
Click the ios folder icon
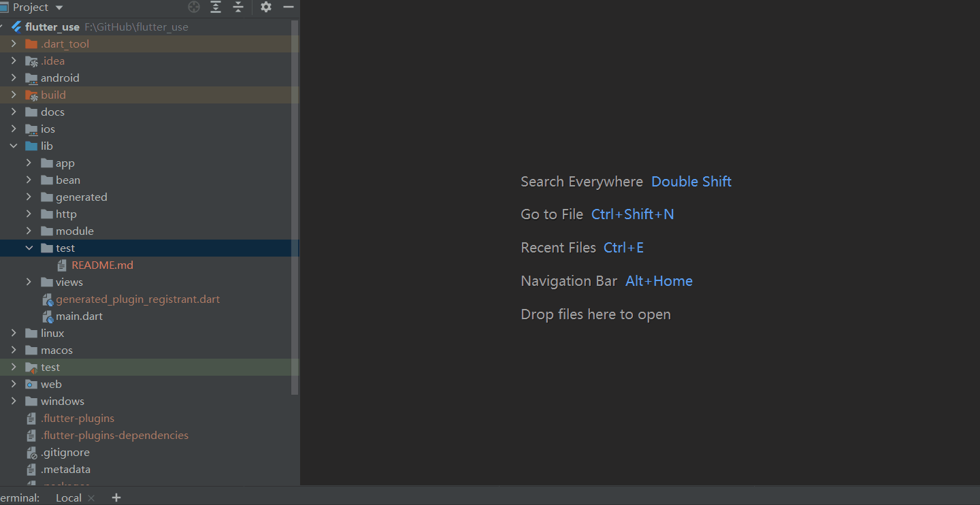click(x=31, y=129)
